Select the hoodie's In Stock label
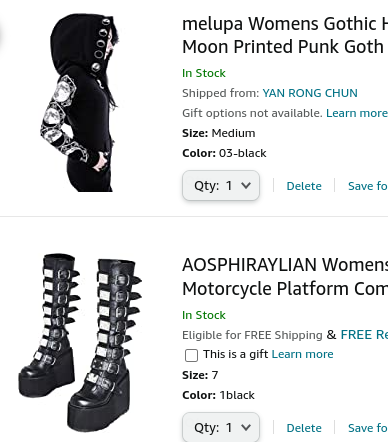Screen dimensions: 388x442 click(204, 73)
